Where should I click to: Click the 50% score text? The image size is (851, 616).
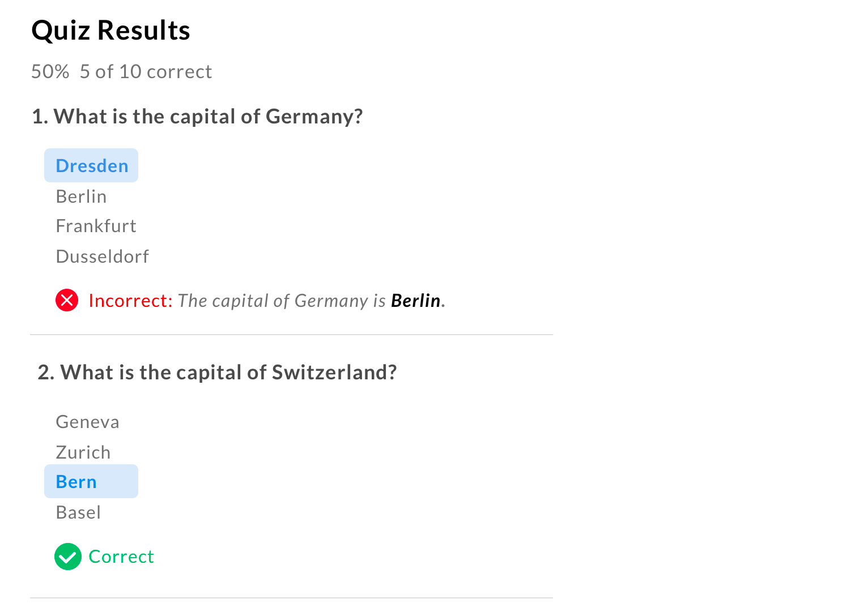click(50, 71)
